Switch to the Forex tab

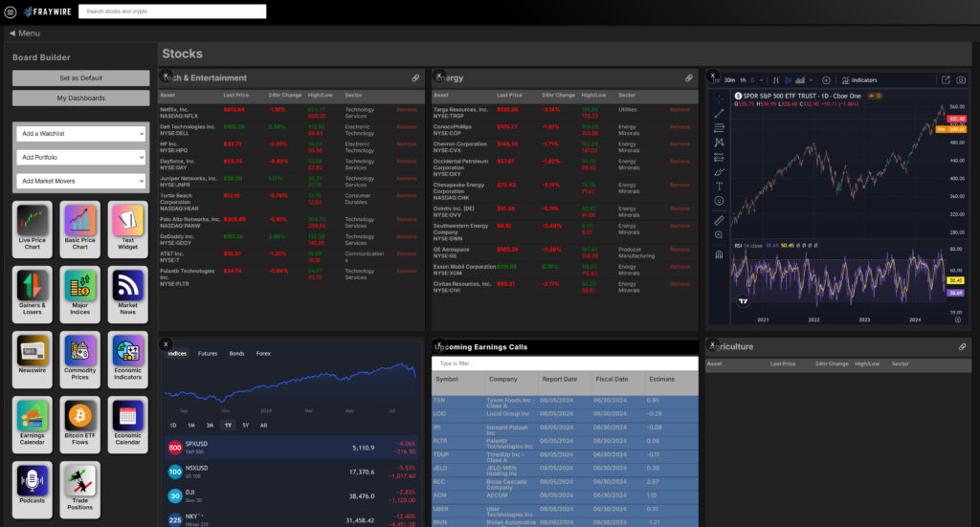coord(263,354)
